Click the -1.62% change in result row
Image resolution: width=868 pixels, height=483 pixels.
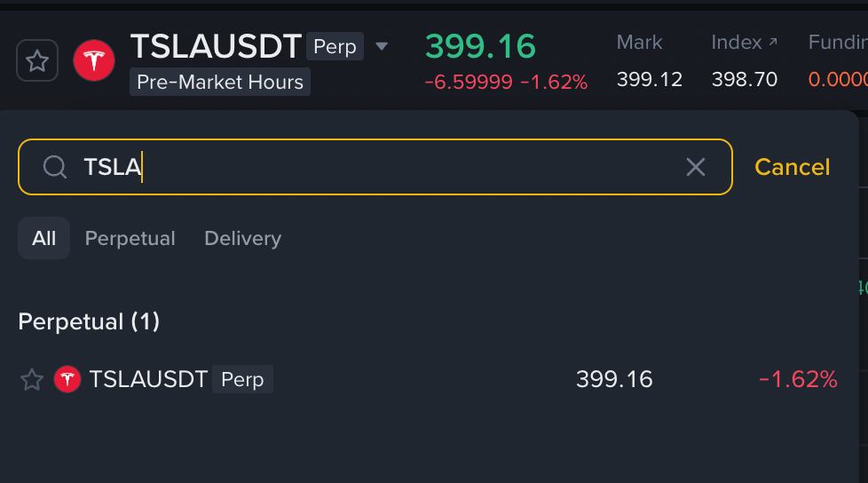pos(797,380)
